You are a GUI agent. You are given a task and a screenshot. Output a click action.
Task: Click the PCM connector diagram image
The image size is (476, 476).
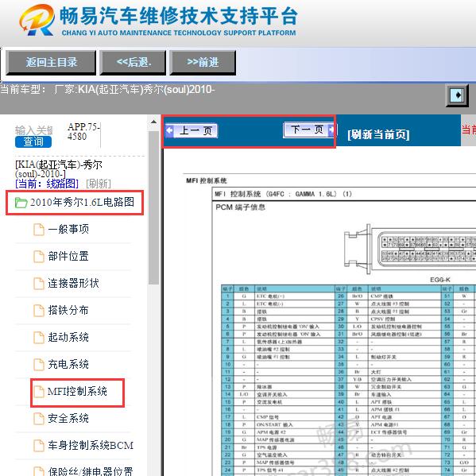[410, 250]
